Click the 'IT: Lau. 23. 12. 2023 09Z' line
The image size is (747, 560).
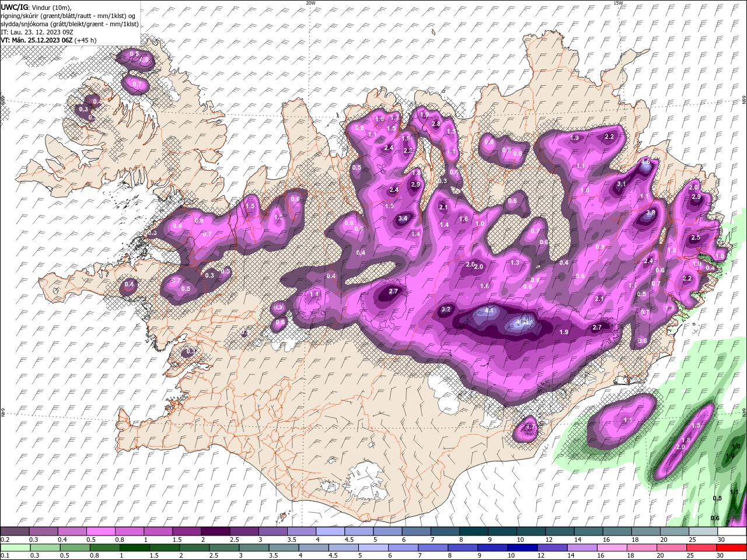[37, 32]
